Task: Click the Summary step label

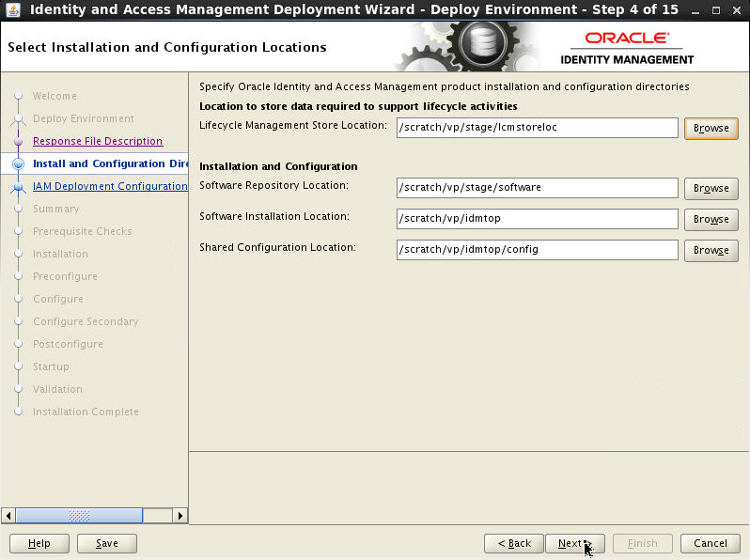Action: pos(56,209)
